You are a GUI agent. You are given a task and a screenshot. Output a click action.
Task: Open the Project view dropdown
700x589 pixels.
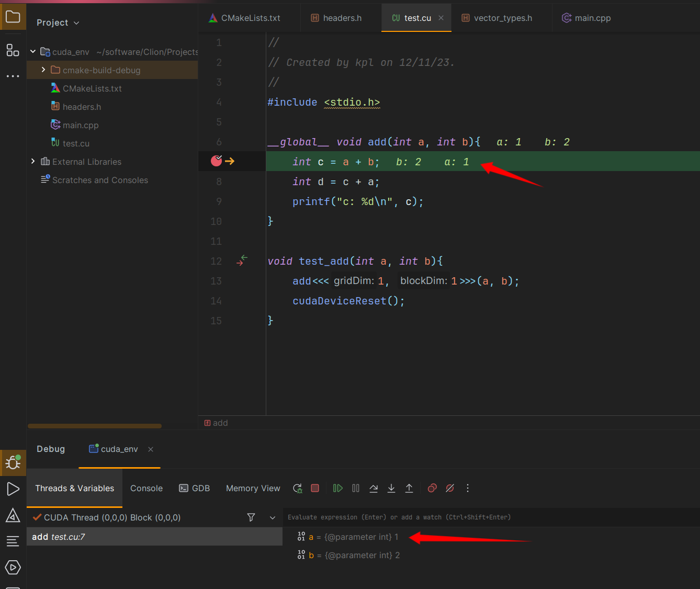58,22
